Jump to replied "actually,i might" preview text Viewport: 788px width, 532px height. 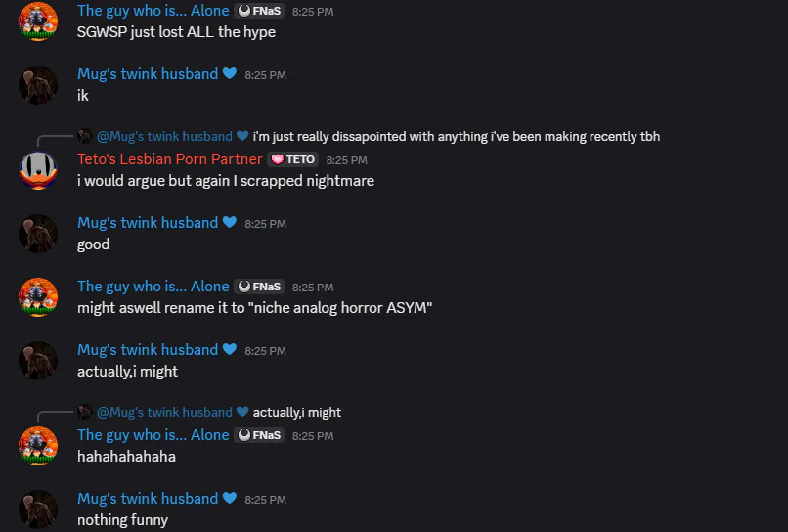[296, 413]
